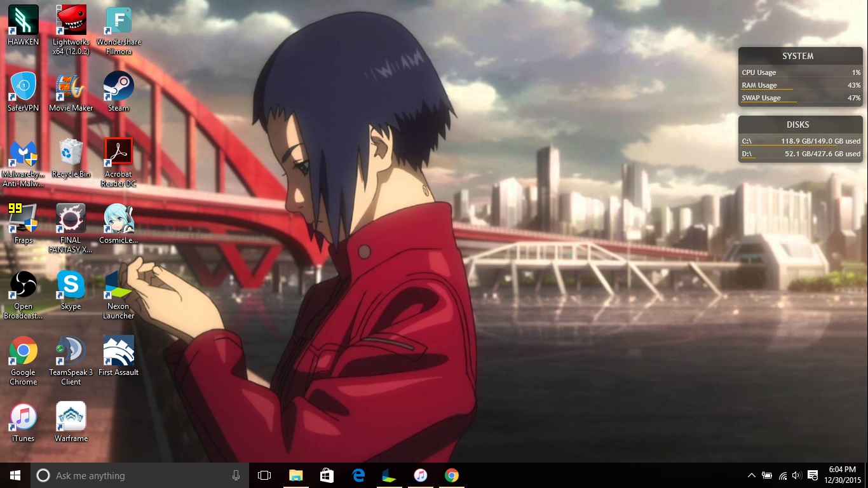
Task: Open the taskbar clock and date
Action: tap(842, 475)
